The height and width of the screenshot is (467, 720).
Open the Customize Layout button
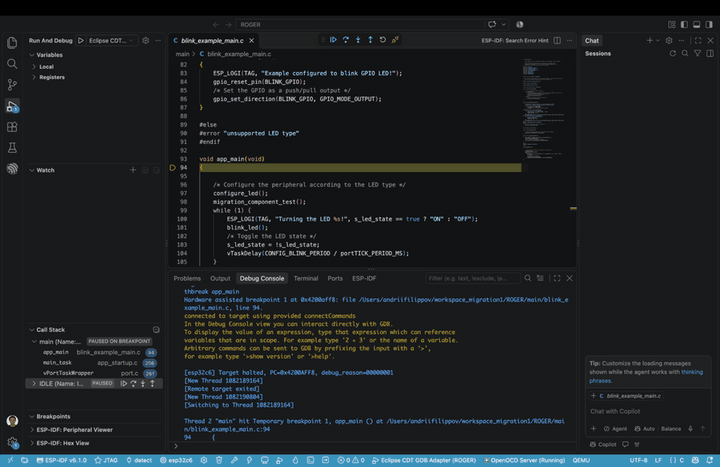[x=672, y=24]
